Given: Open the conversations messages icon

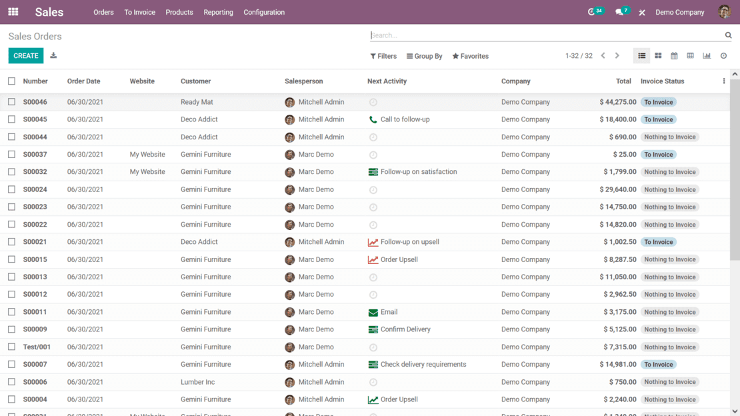Looking at the screenshot, I should coord(621,12).
